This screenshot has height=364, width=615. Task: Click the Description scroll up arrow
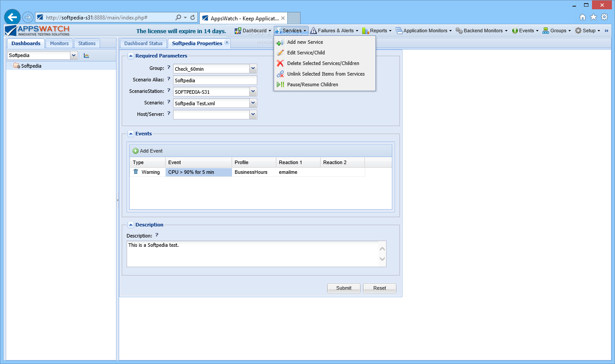tap(383, 249)
